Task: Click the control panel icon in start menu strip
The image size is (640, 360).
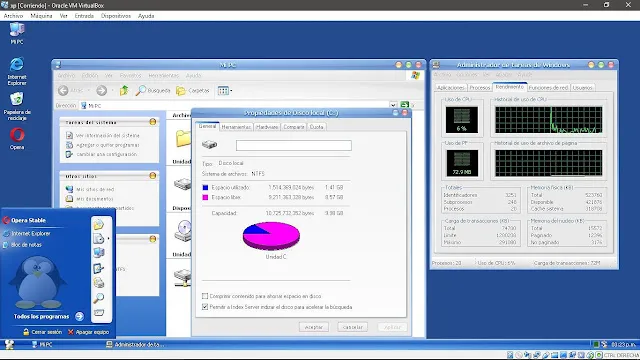Action: (98, 268)
